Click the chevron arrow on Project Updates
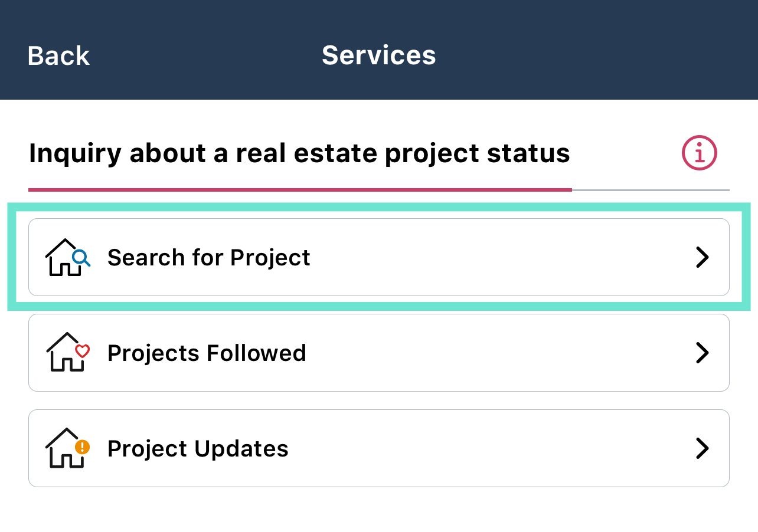Screen dimensions: 758x532 pyautogui.click(x=702, y=448)
